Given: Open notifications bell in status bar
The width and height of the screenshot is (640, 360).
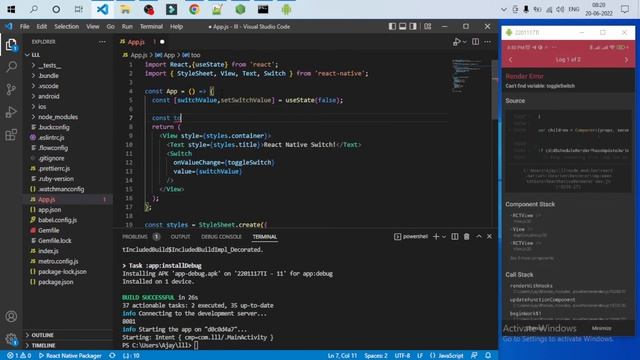Looking at the screenshot, I should coord(488,356).
